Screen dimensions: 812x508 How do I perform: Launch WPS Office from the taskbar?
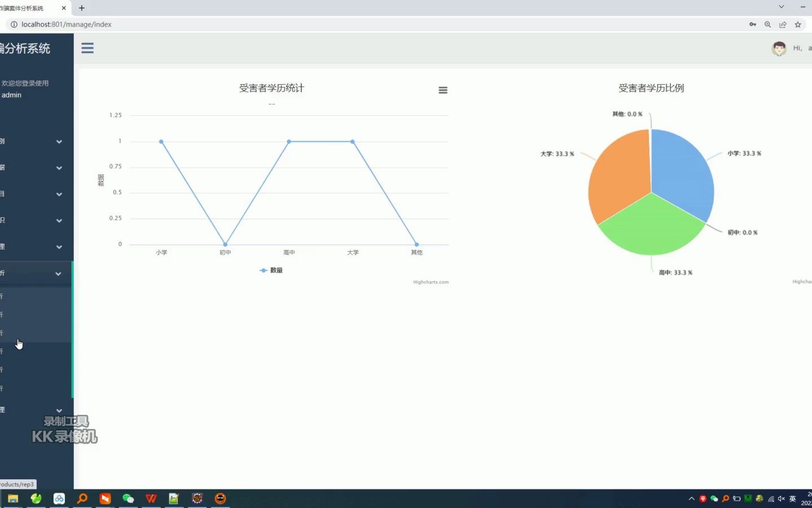point(151,499)
